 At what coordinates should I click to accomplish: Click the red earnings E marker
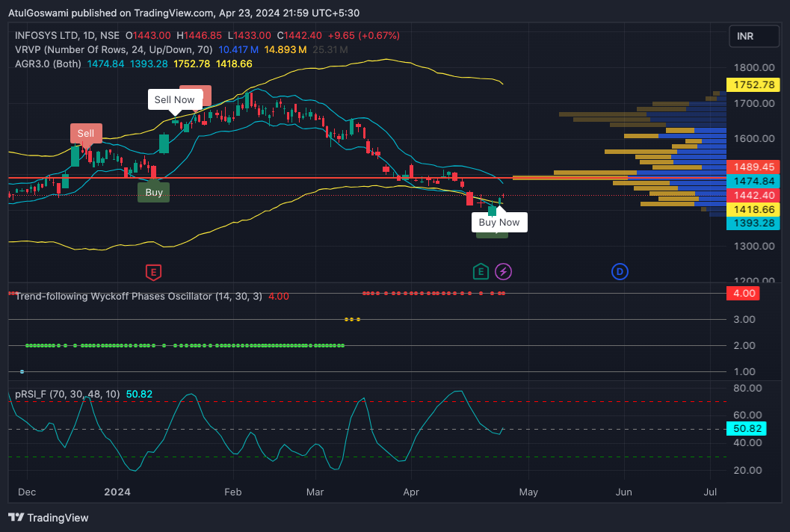point(153,273)
